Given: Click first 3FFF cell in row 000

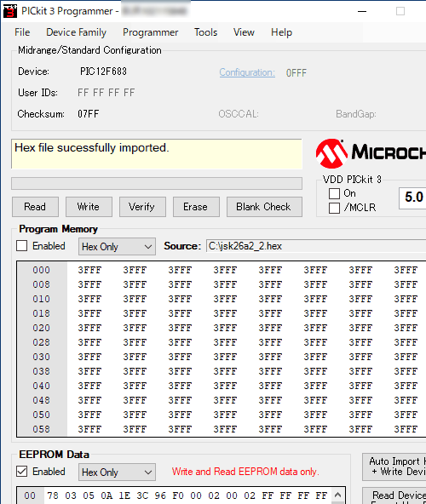Looking at the screenshot, I should tap(89, 270).
